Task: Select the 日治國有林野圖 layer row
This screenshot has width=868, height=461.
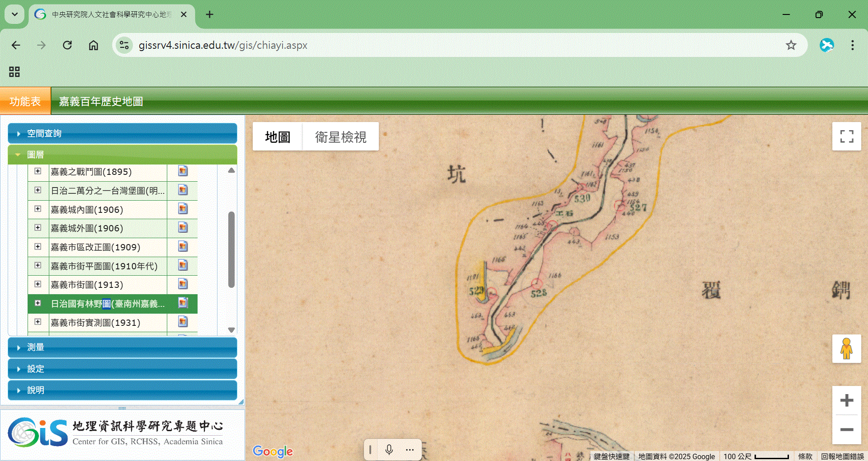Action: (x=108, y=304)
